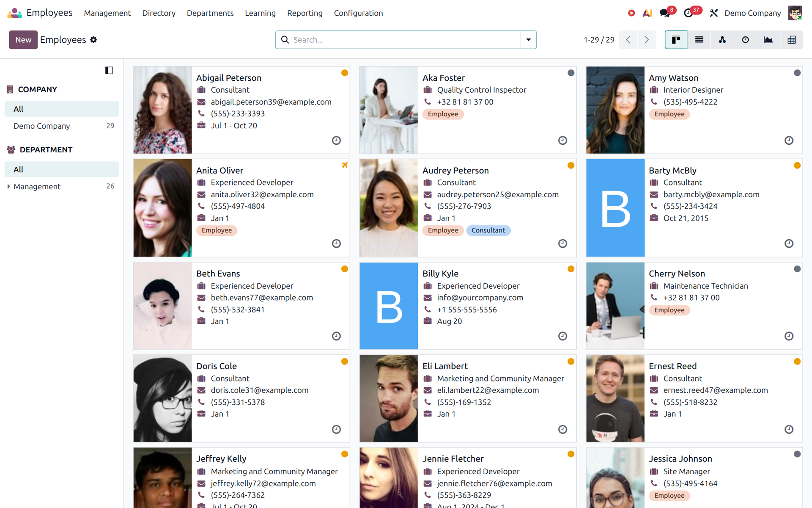Go to next page of employees
This screenshot has width=812, height=508.
647,40
